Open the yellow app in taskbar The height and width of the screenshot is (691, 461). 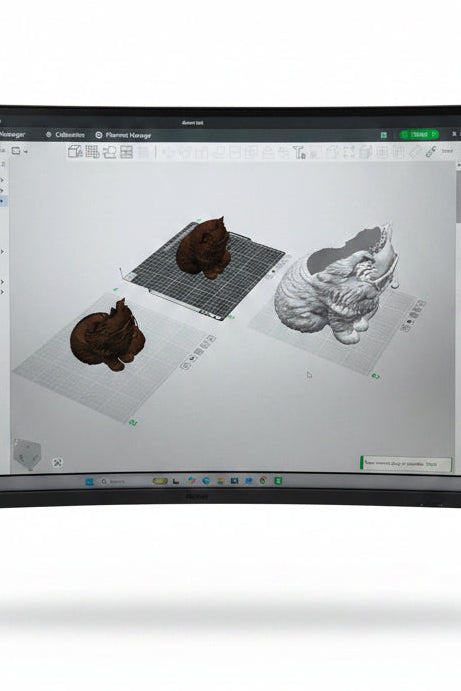pos(160,481)
